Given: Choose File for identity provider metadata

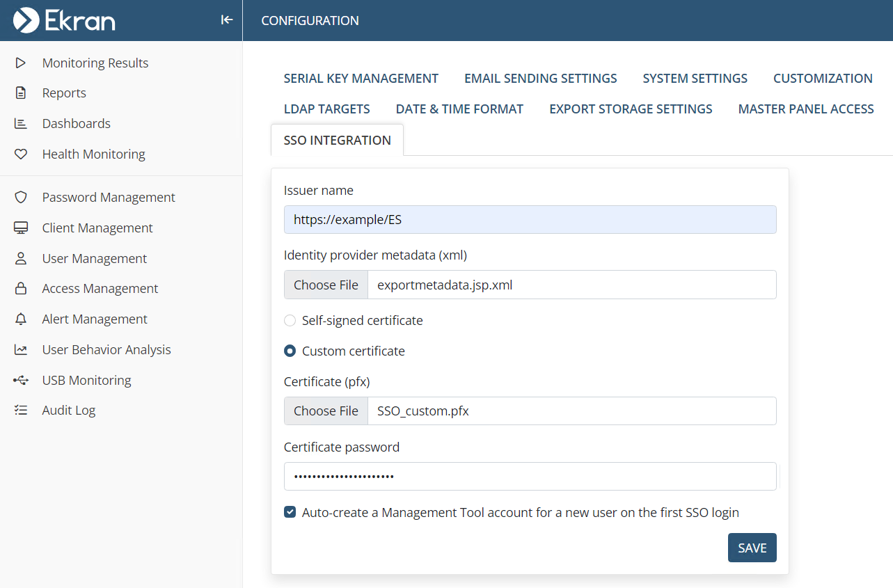Looking at the screenshot, I should 326,285.
